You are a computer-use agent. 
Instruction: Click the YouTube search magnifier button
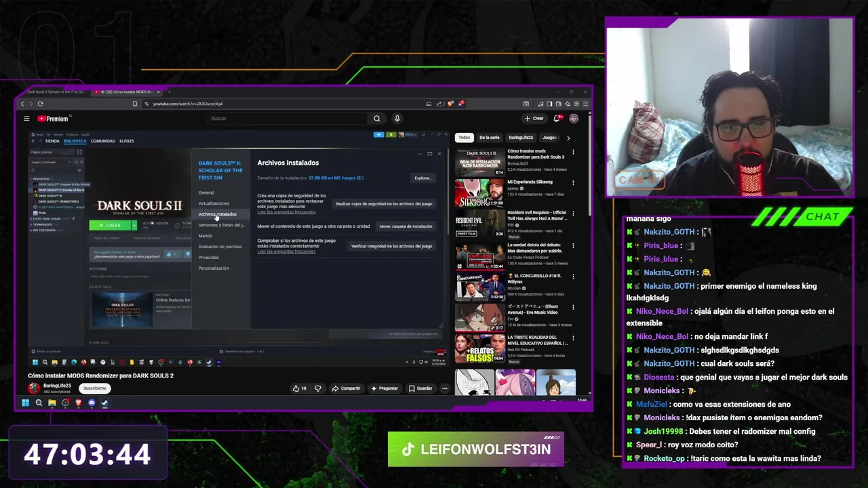pos(377,119)
